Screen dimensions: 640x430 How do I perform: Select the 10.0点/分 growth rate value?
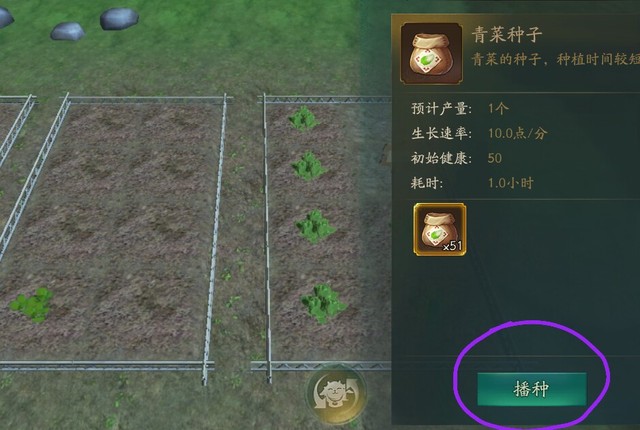pos(518,133)
